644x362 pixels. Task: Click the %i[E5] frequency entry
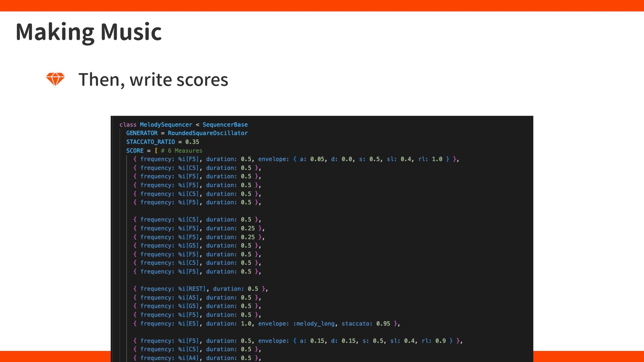tap(188, 324)
